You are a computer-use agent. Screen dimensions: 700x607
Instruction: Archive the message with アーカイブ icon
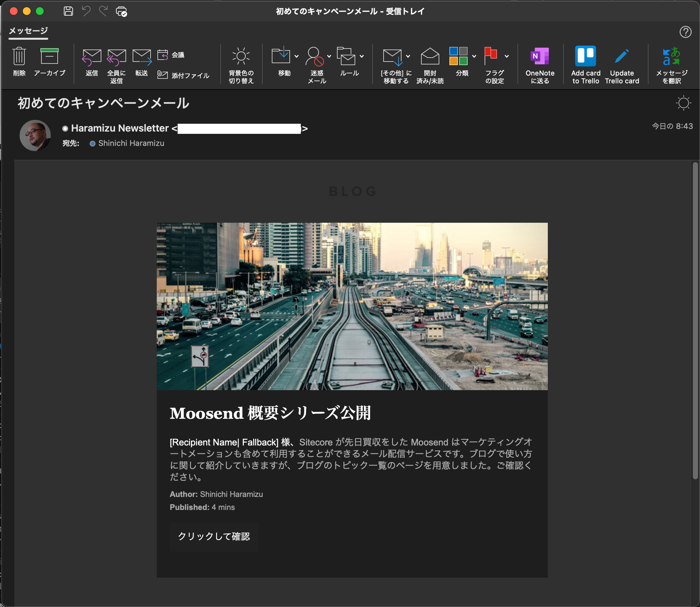tap(50, 56)
